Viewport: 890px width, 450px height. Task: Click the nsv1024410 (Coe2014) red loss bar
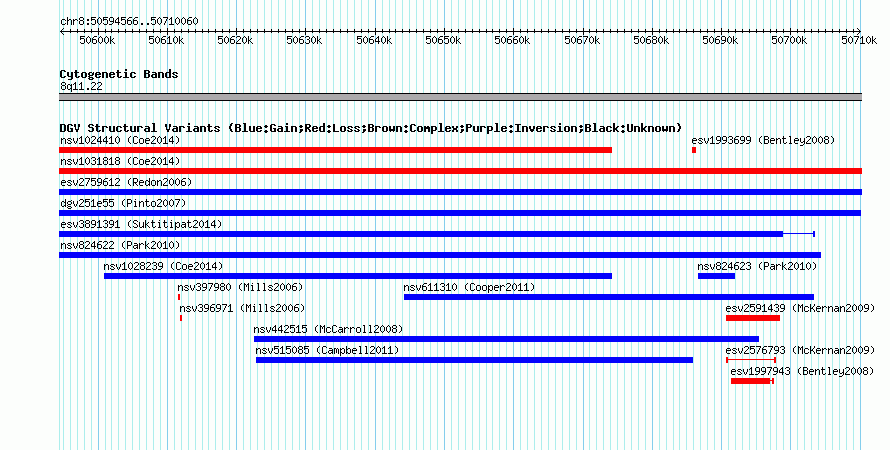click(x=335, y=150)
